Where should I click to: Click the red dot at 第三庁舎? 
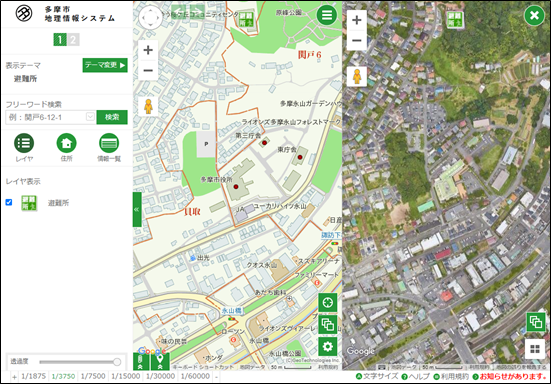tap(264, 143)
